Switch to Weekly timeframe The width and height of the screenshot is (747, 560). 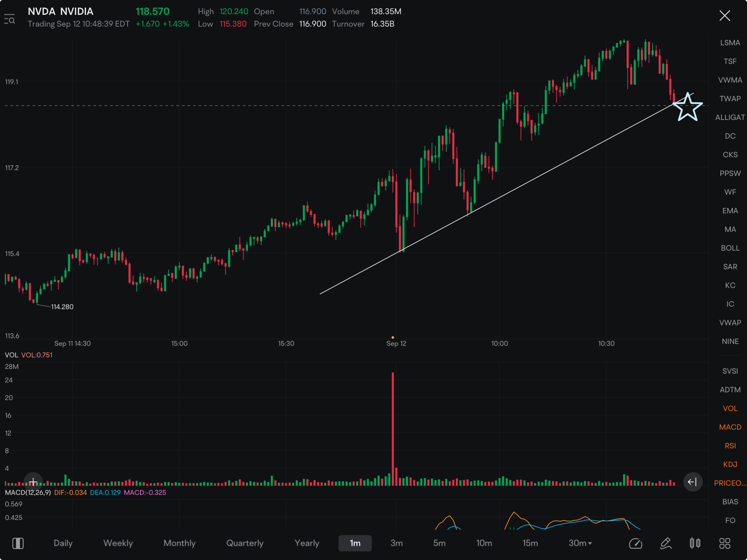[118, 543]
